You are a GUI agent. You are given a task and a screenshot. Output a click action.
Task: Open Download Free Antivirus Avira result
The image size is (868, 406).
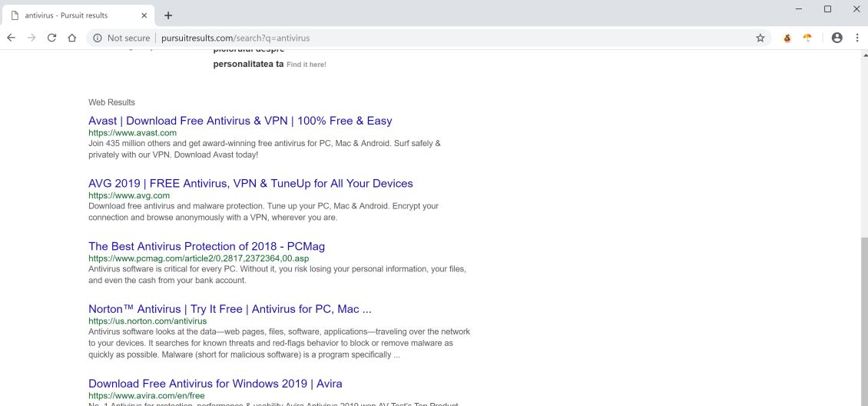[x=215, y=383]
